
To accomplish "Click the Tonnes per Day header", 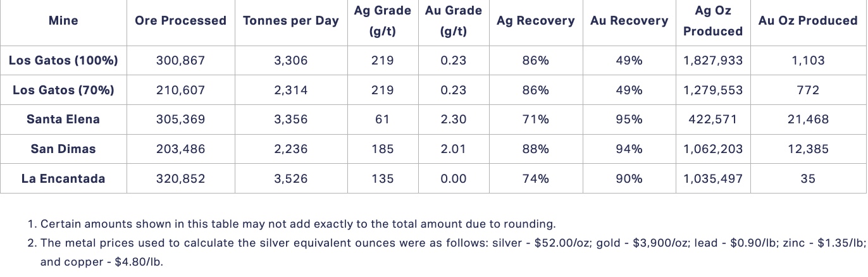I will (291, 21).
